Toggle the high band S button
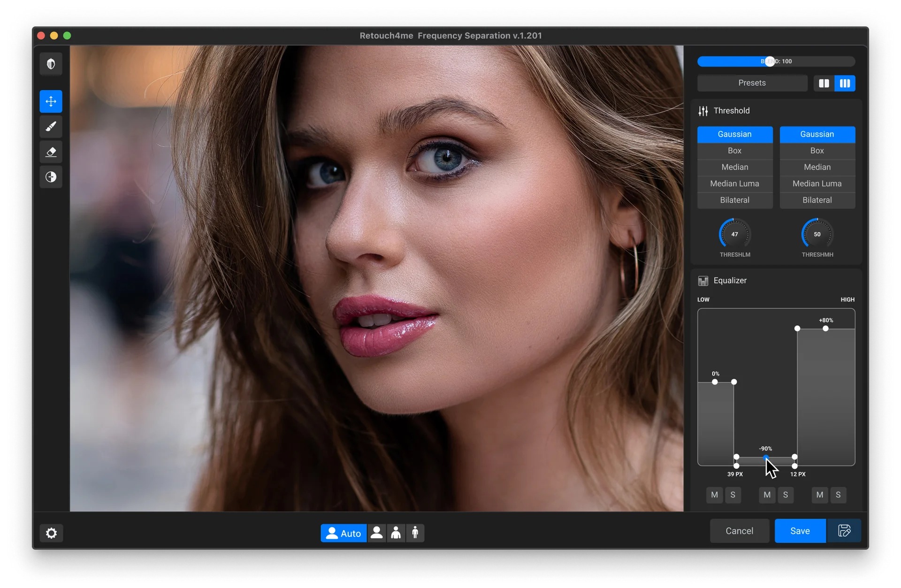The image size is (901, 588). [838, 495]
